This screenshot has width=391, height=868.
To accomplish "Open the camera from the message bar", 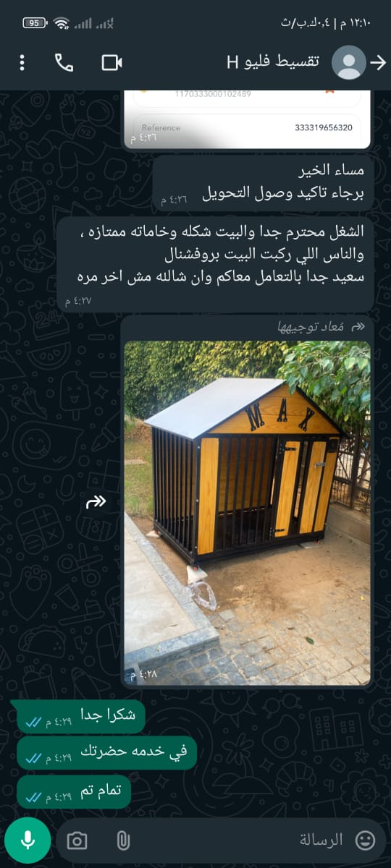I will tap(77, 841).
